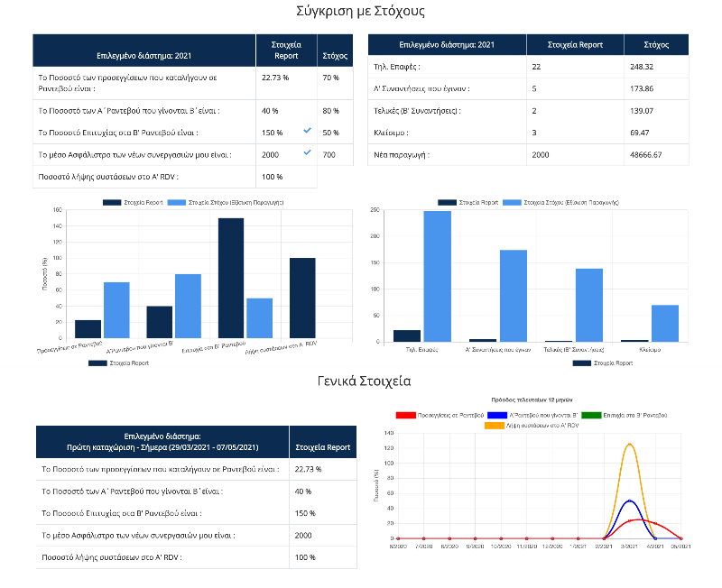The width and height of the screenshot is (722, 588).
Task: Click the Νέα παραγωγή row label
Action: (401, 155)
